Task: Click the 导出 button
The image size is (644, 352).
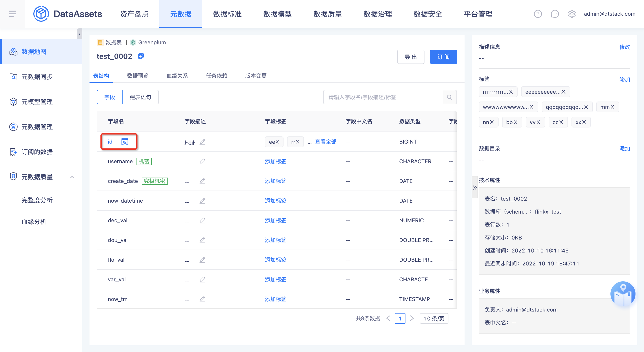Action: 411,57
